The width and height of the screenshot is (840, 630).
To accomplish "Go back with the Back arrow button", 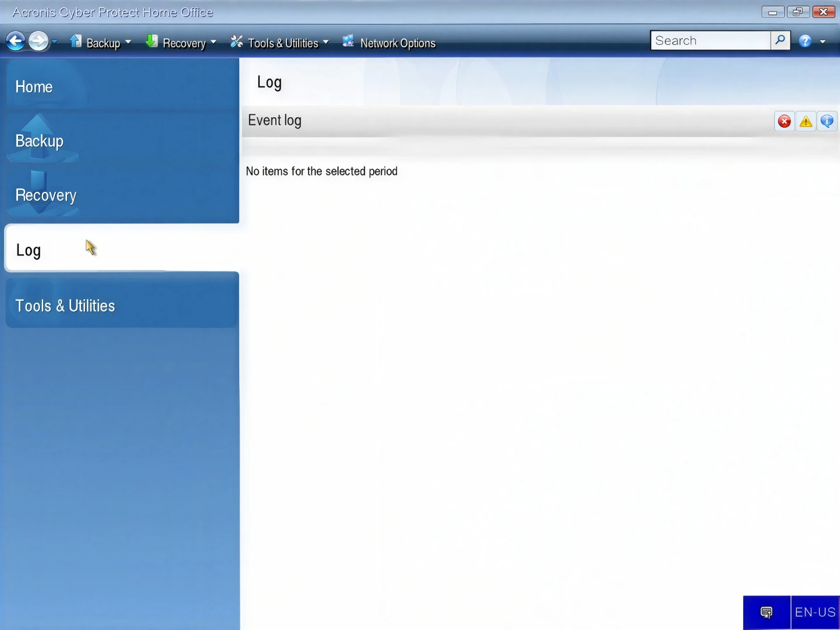I will (x=16, y=41).
